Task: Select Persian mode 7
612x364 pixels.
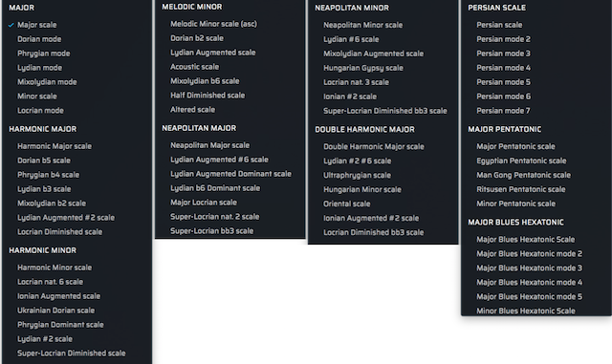Action: coord(503,111)
